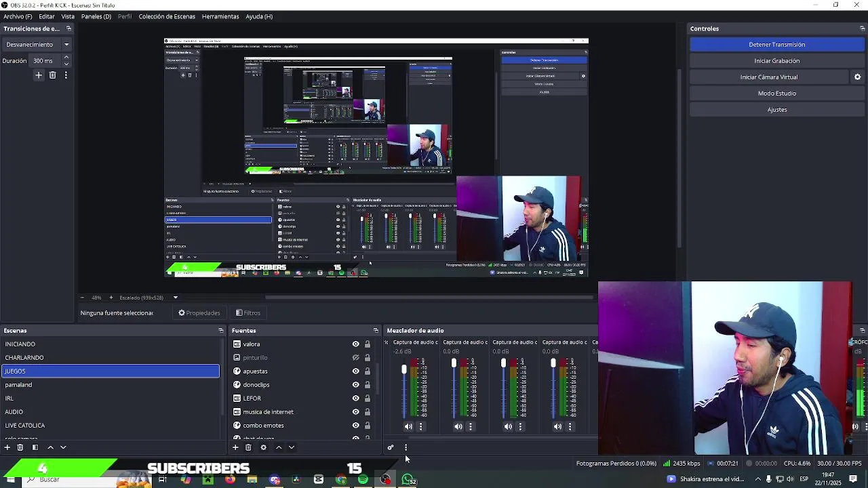
Task: Increase transition duration with up arrow
Action: click(x=66, y=58)
